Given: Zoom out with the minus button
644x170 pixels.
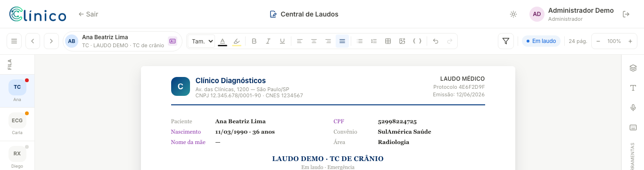Looking at the screenshot, I should [598, 41].
